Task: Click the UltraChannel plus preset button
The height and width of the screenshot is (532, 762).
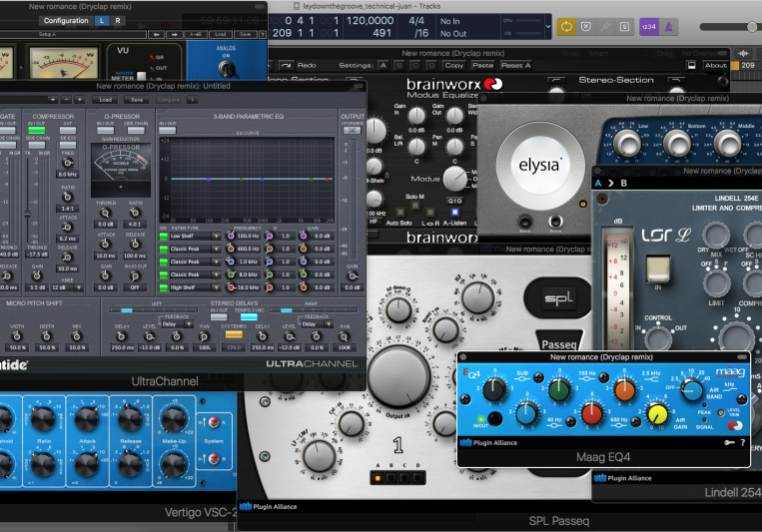Action: (80, 100)
